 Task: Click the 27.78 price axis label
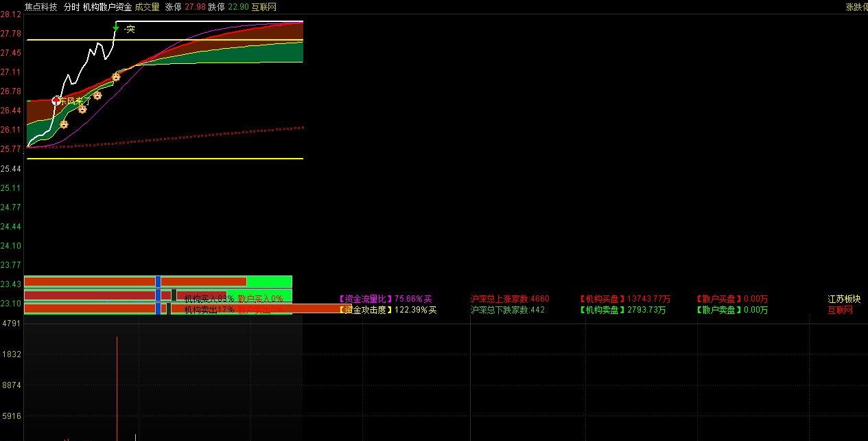10,34
